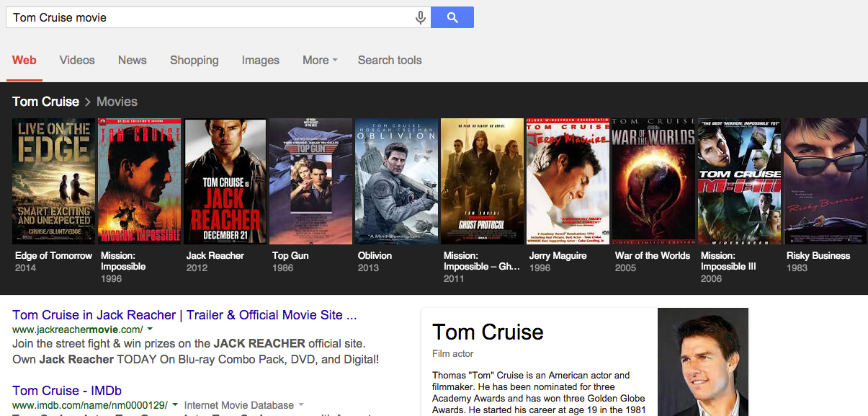
Task: Select the Web results tab
Action: click(24, 61)
